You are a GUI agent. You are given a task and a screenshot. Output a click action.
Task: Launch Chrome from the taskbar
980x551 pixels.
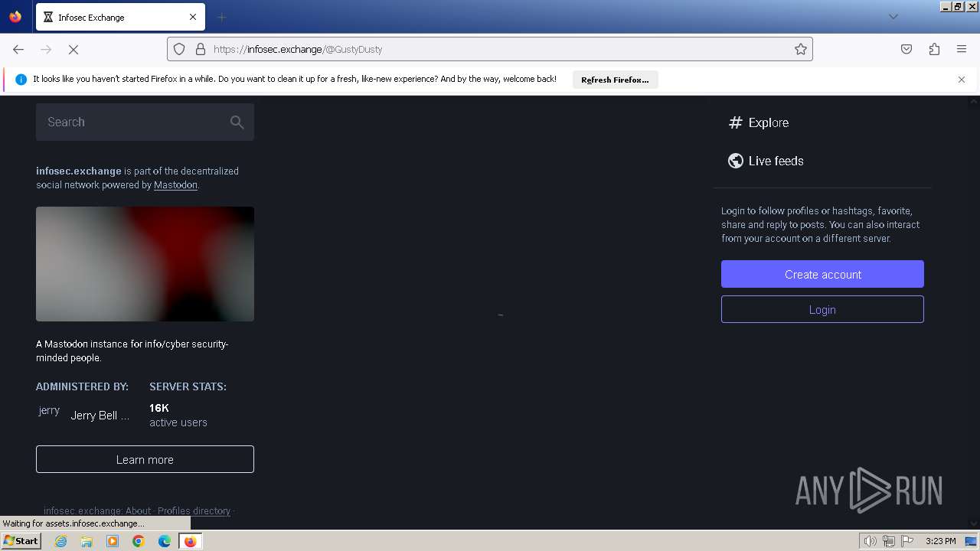click(139, 541)
